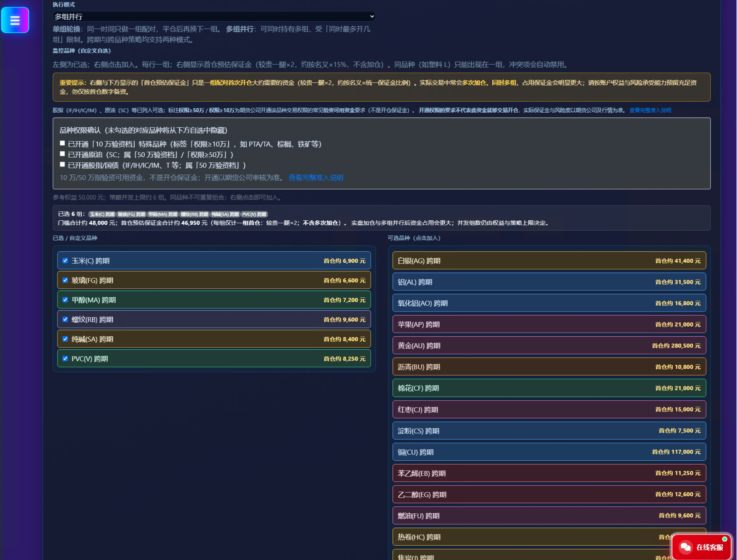Add 燃油(FU) 跨期 option
737x560 pixels.
point(549,516)
